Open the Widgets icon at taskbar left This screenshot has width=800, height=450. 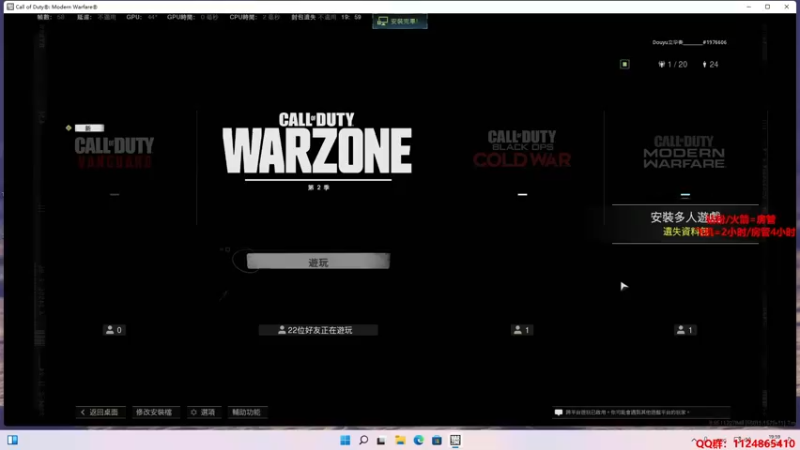pos(13,440)
